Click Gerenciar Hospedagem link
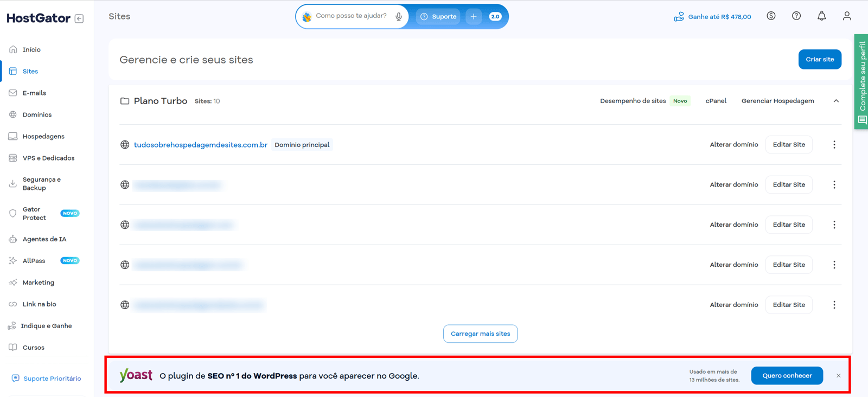Image resolution: width=868 pixels, height=397 pixels. (x=777, y=101)
